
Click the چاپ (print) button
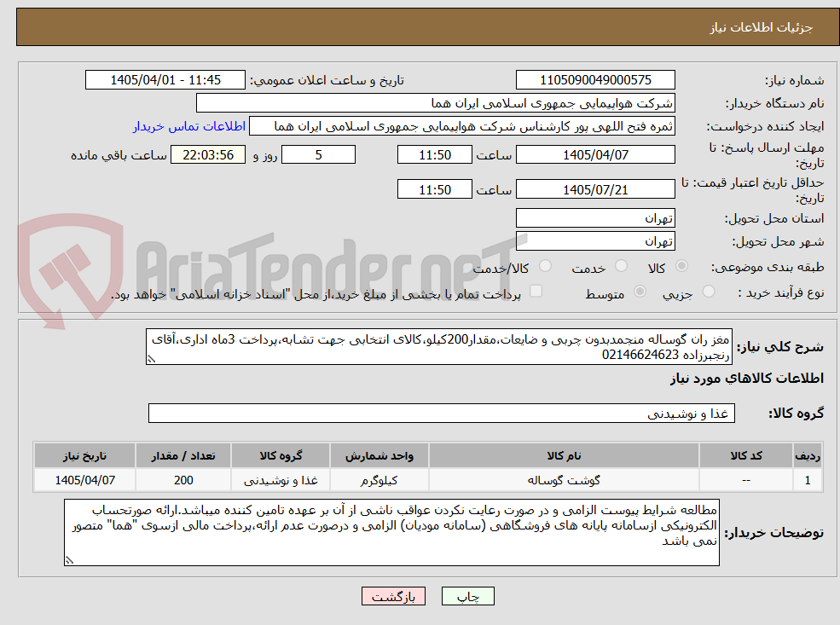point(467,596)
